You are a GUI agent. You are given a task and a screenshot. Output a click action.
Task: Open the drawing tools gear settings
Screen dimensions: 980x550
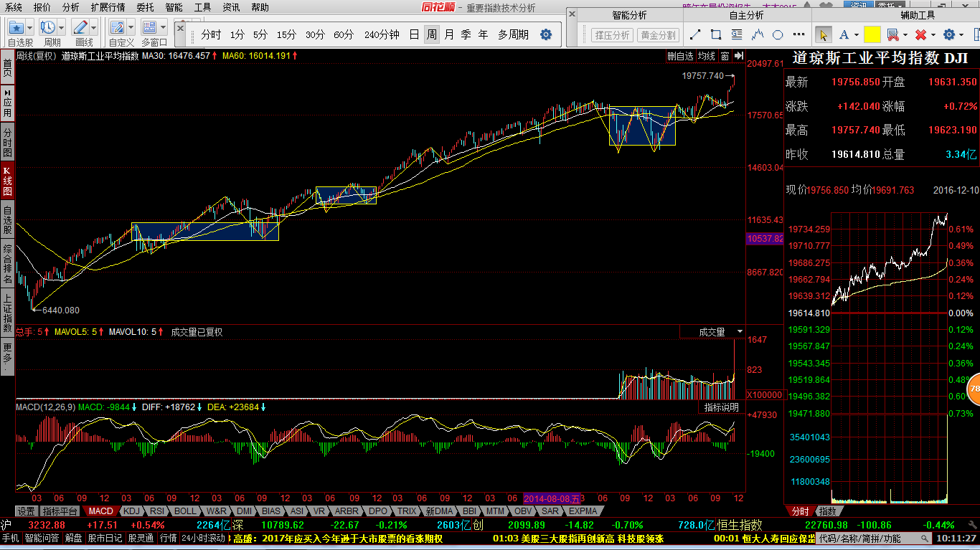click(949, 34)
